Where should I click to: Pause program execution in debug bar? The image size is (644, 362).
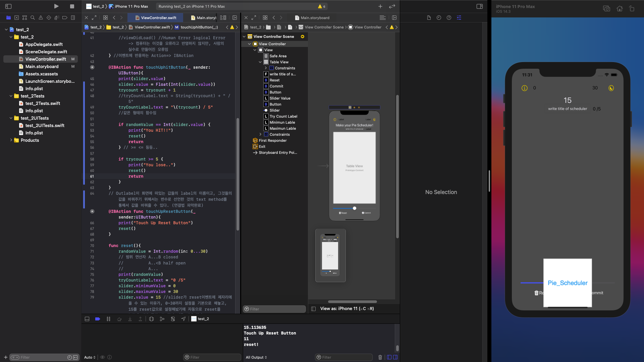tap(108, 319)
